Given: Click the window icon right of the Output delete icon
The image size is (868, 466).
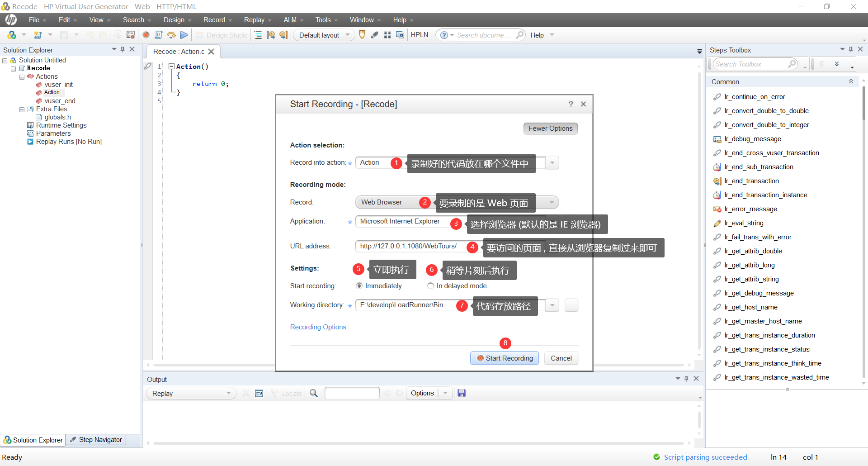Looking at the screenshot, I should (x=259, y=393).
